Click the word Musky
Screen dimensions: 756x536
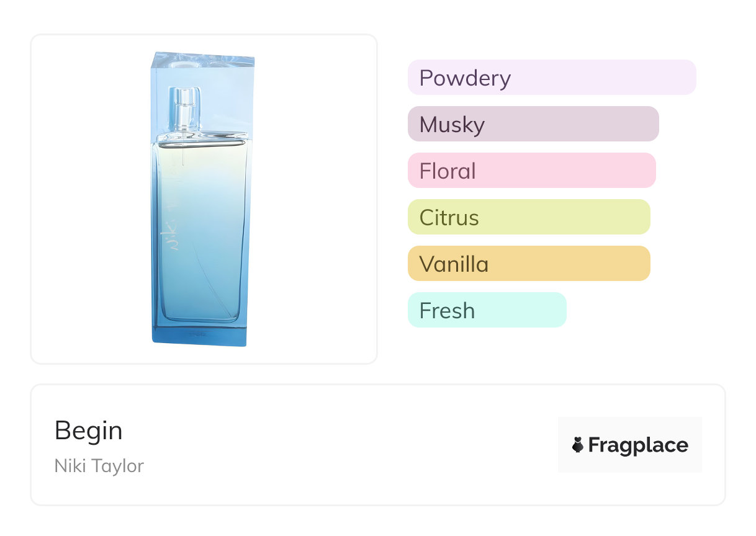coord(452,125)
